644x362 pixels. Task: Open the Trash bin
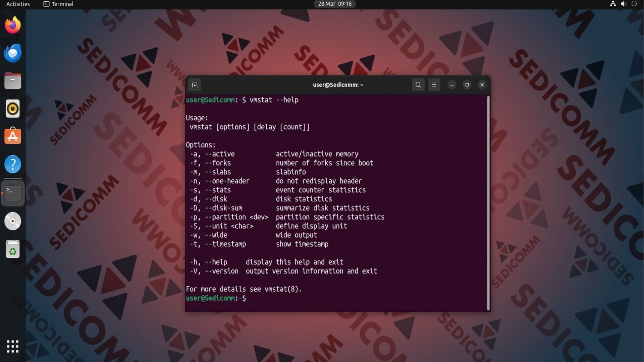click(13, 249)
